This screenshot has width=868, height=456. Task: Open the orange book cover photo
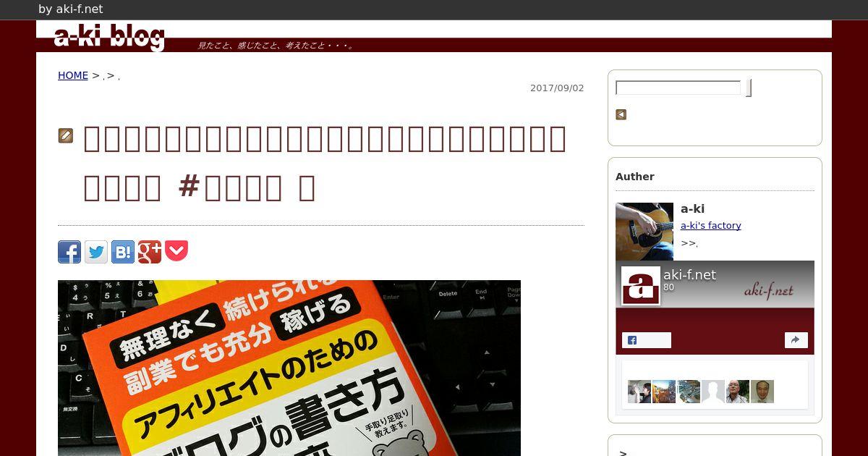pos(289,368)
